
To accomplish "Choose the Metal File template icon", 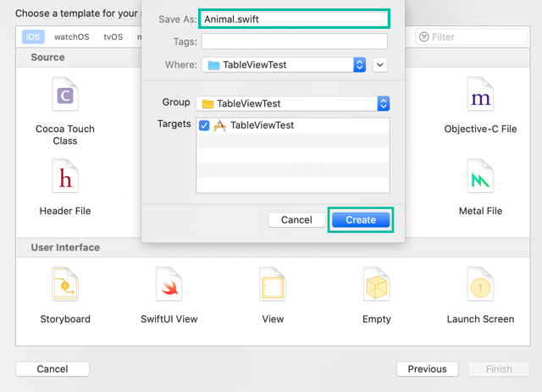I will click(x=480, y=179).
